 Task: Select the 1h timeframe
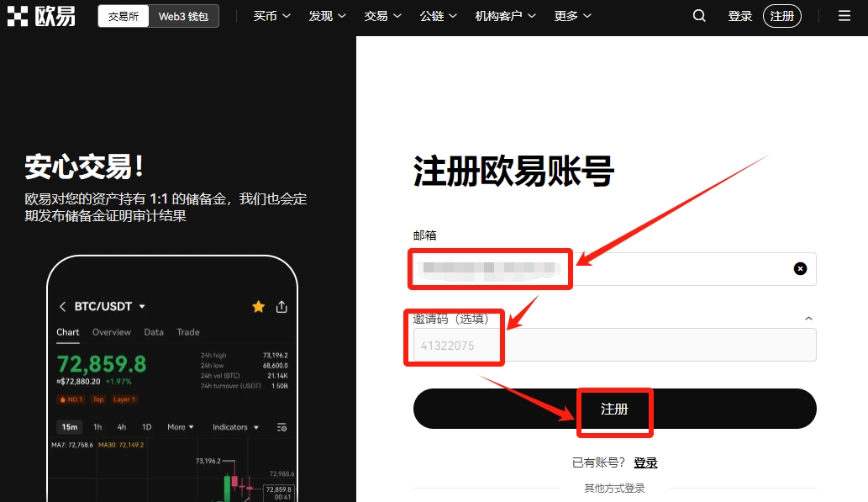coord(97,427)
